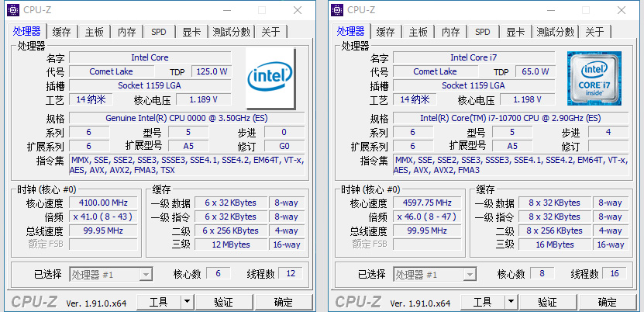
Task: Click core speed value 4597.75 MHz
Action: pyautogui.click(x=427, y=203)
